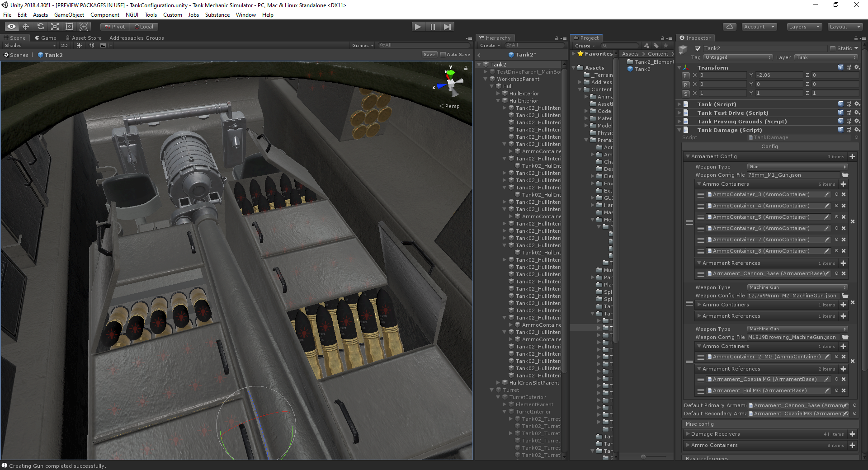Select the Move tool in the toolbar
The width and height of the screenshot is (868, 470).
(26, 27)
